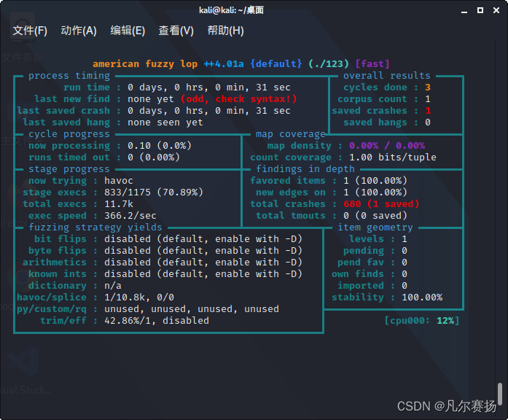Click the stage execs value '833/1175 (70.89%)'
The image size is (508, 420).
[x=154, y=192]
